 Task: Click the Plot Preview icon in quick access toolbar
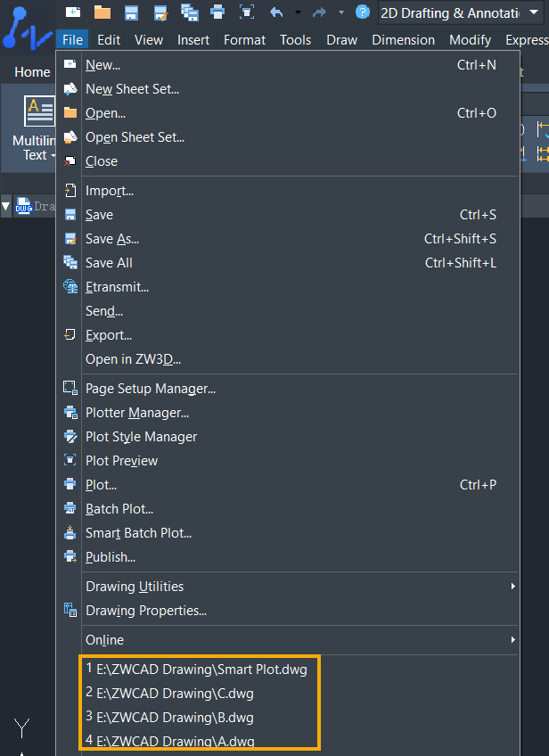[247, 12]
